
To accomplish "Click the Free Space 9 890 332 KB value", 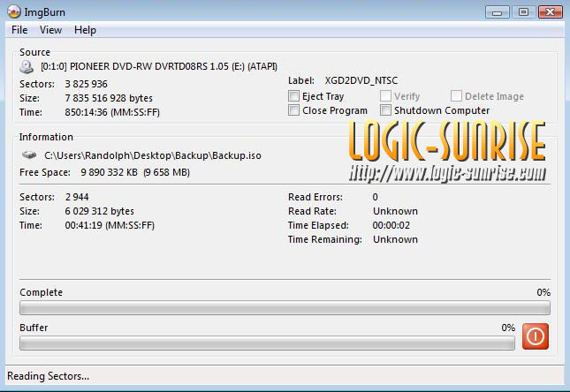I will tap(135, 172).
